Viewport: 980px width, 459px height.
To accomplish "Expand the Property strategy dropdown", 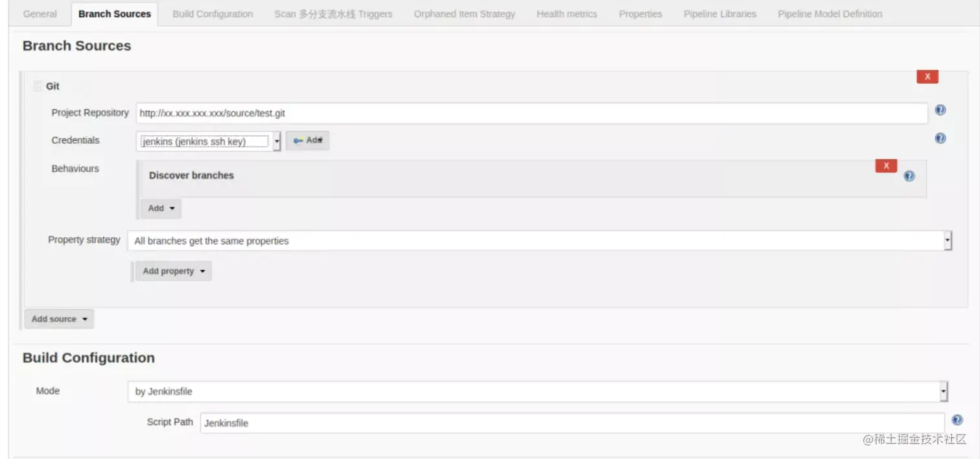I will point(539,241).
